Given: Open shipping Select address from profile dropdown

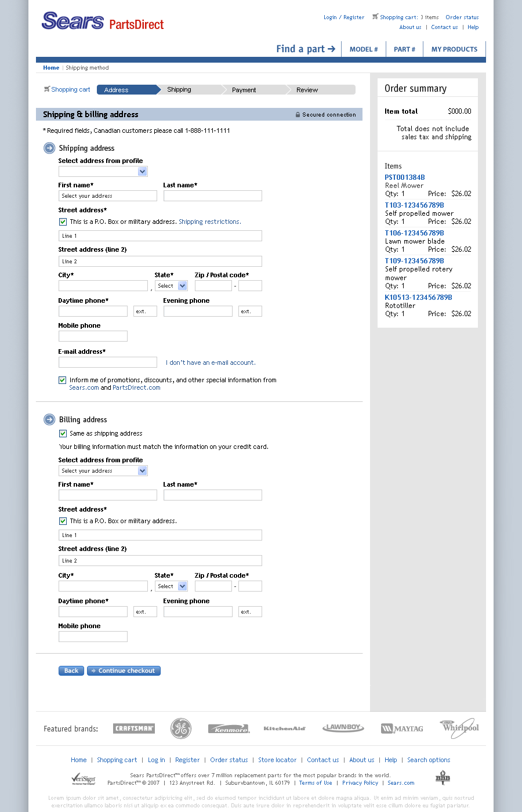Looking at the screenshot, I should [103, 172].
